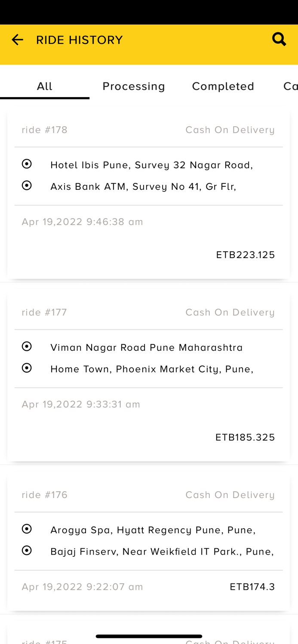Select the pickup location icon for ride #178
Image resolution: width=298 pixels, height=644 pixels.
click(x=27, y=164)
